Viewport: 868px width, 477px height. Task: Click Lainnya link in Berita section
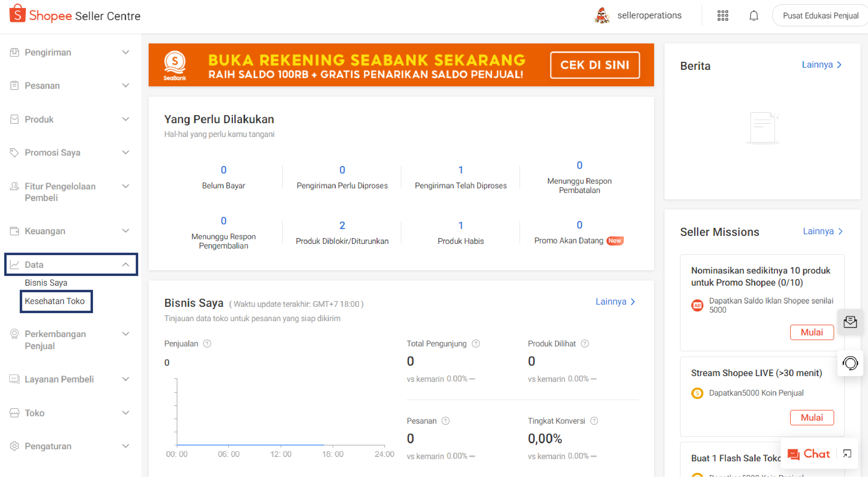click(x=820, y=65)
